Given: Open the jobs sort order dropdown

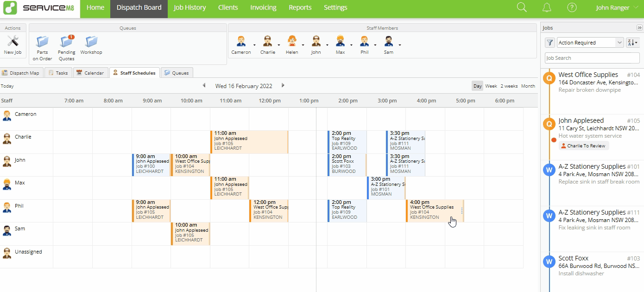Looking at the screenshot, I should pyautogui.click(x=632, y=43).
